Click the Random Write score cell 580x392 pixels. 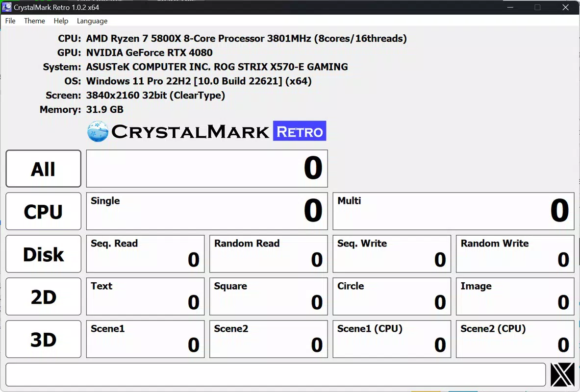pos(515,254)
